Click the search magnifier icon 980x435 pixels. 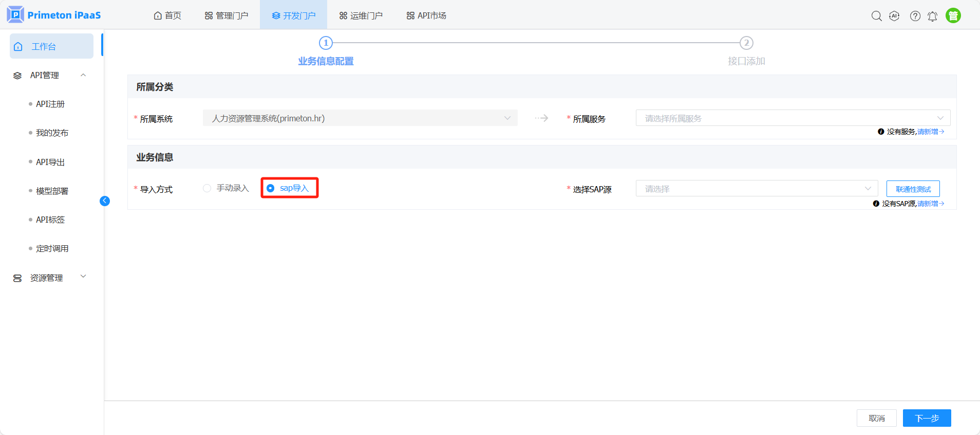click(x=876, y=16)
